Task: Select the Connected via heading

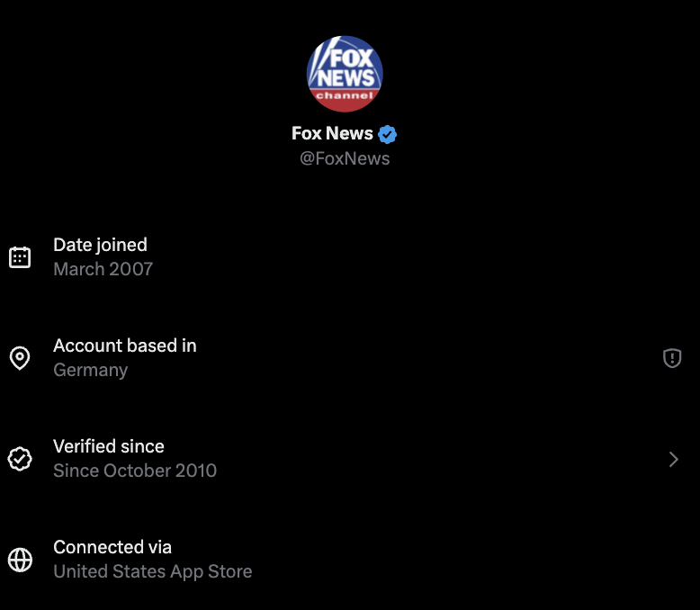Action: (112, 547)
